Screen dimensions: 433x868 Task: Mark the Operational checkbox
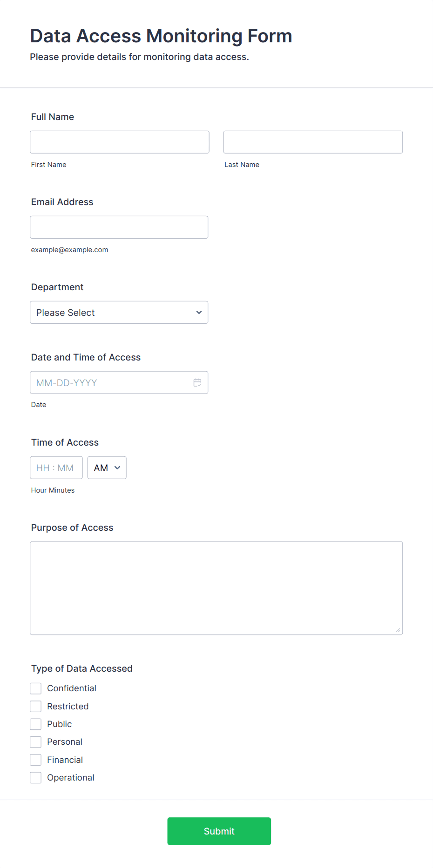pyautogui.click(x=36, y=777)
